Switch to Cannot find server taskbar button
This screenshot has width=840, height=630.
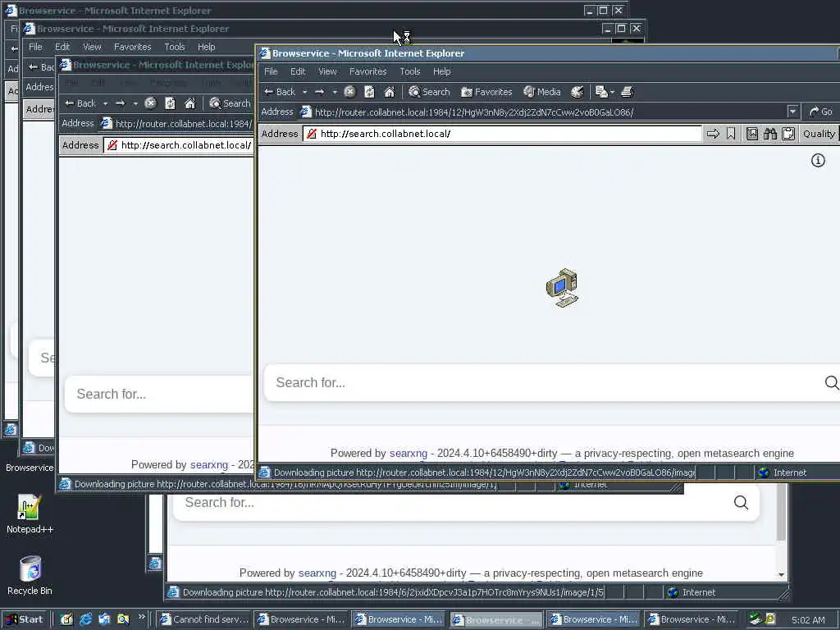(203, 619)
